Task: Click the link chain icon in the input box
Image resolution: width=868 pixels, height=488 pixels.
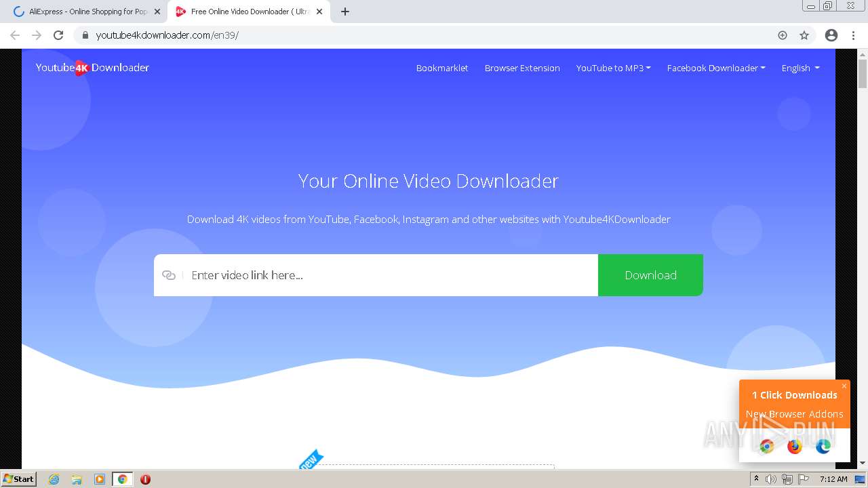Action: pos(169,275)
